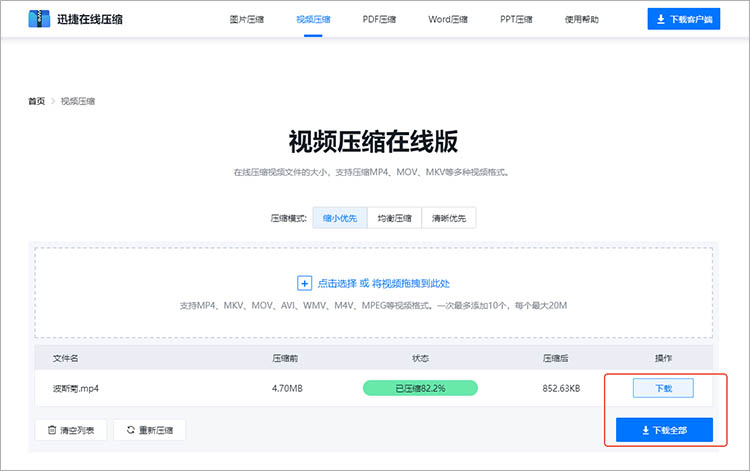Open the PPT压缩 tab

point(516,19)
